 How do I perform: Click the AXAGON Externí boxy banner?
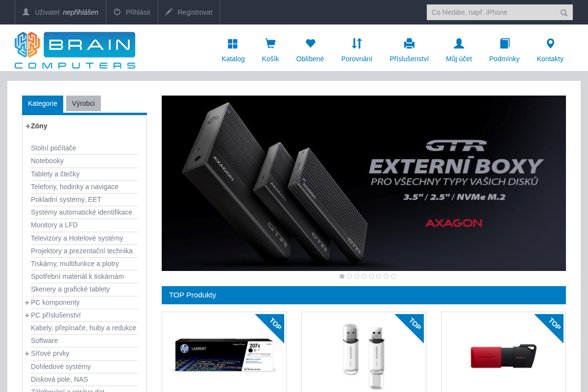tap(364, 183)
